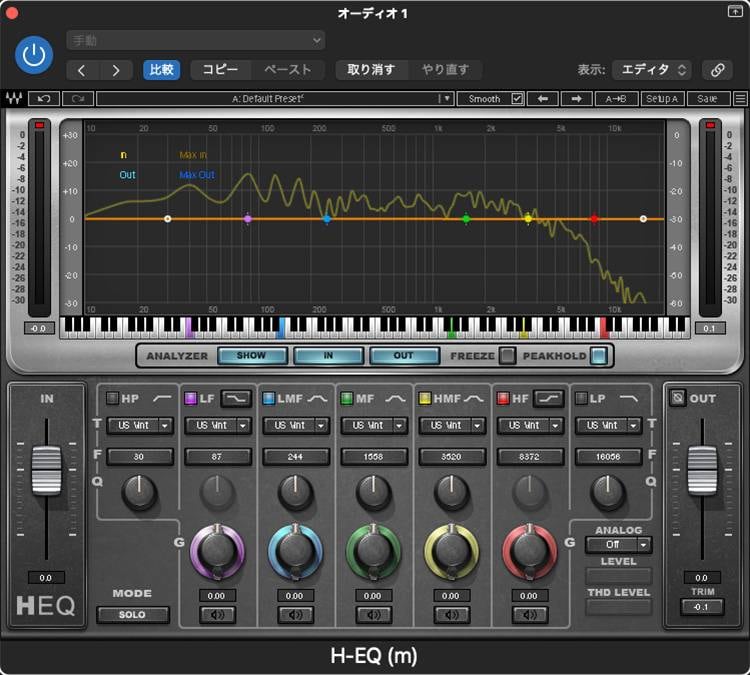The height and width of the screenshot is (675, 750).
Task: Click the analyzer IN button
Action: click(x=328, y=355)
